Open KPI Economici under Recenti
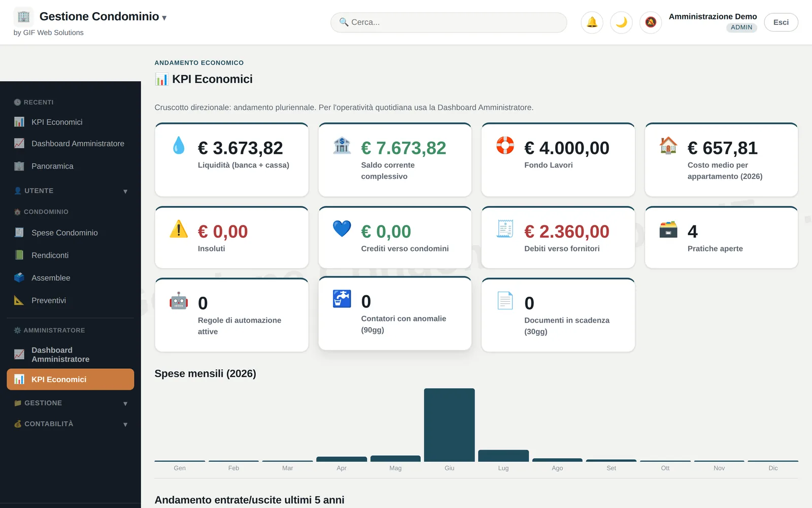 click(71, 122)
